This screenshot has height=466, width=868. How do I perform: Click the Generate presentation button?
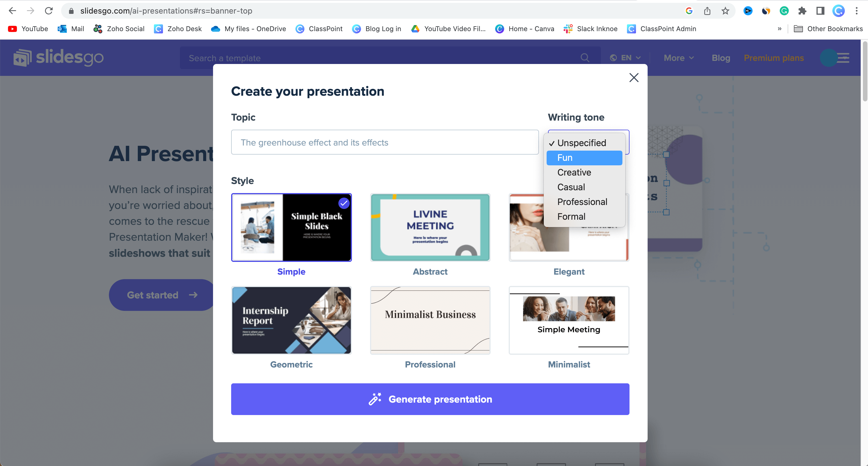point(430,399)
